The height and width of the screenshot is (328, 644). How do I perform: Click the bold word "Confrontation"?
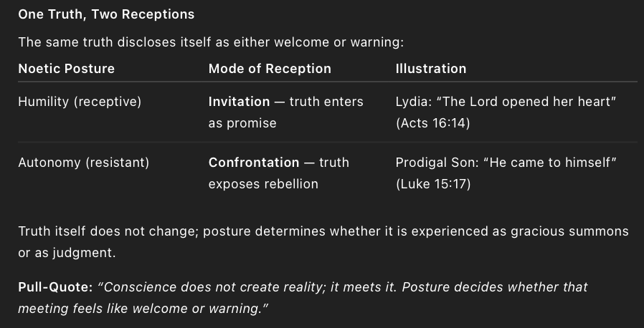tap(254, 163)
